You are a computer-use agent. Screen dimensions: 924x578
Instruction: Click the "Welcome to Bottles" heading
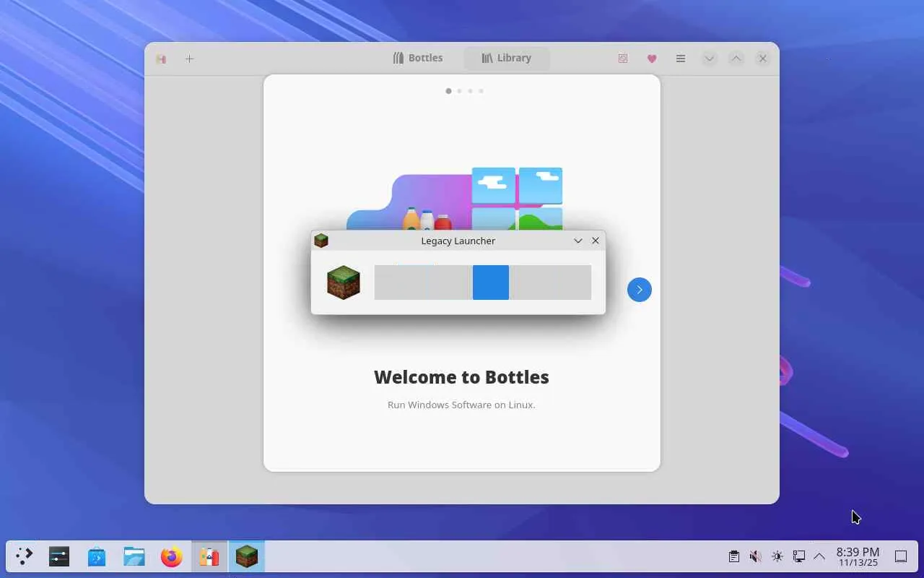tap(461, 377)
